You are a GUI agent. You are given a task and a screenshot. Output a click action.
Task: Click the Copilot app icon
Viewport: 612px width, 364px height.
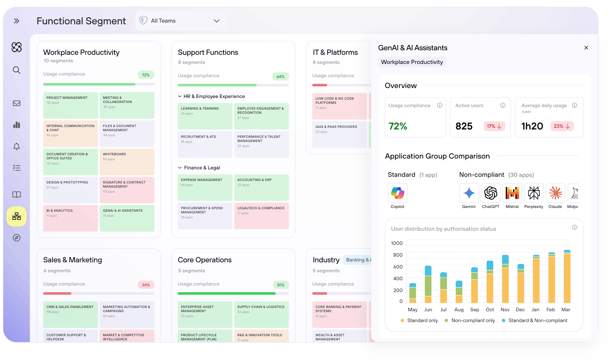397,193
